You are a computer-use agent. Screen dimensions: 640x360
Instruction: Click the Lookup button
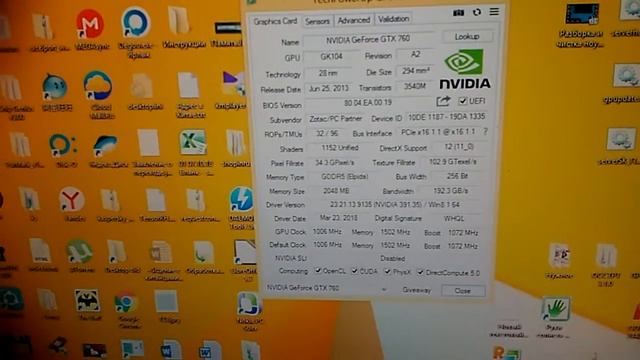467,36
